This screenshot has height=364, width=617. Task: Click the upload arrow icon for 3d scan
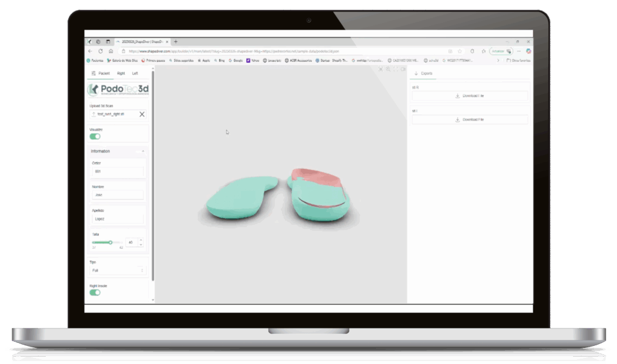(x=93, y=114)
